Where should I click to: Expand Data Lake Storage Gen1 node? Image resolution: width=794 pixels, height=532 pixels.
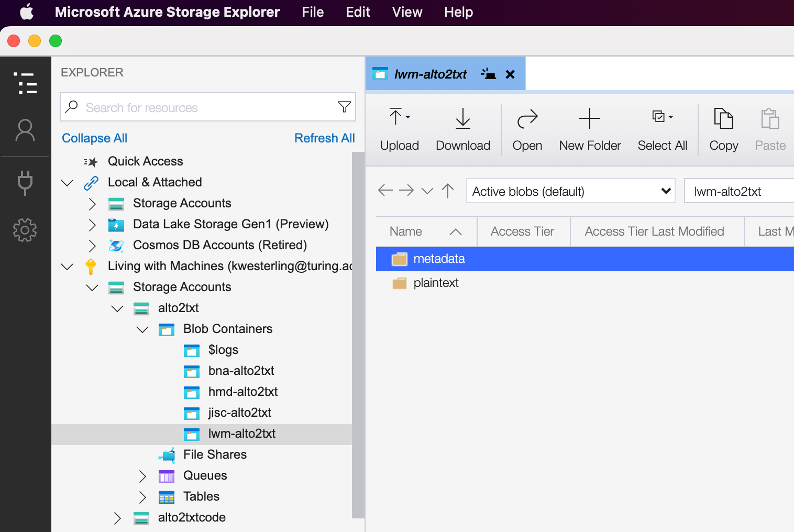pyautogui.click(x=92, y=225)
